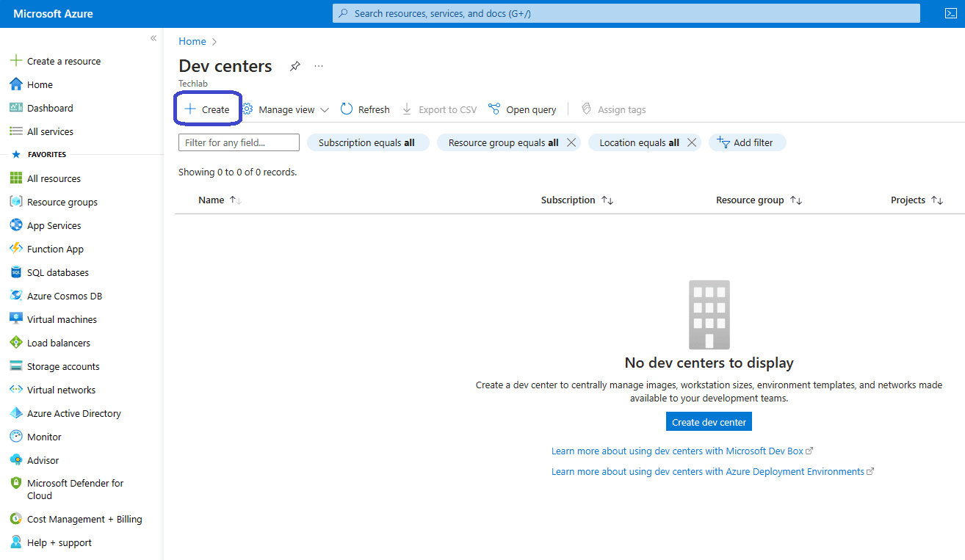Image resolution: width=965 pixels, height=560 pixels.
Task: Open Cloud Shell icon in top bar
Action: click(950, 13)
